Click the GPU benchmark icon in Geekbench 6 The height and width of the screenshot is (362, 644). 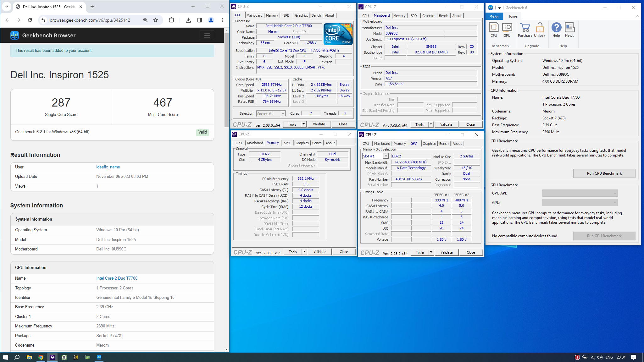click(x=507, y=30)
